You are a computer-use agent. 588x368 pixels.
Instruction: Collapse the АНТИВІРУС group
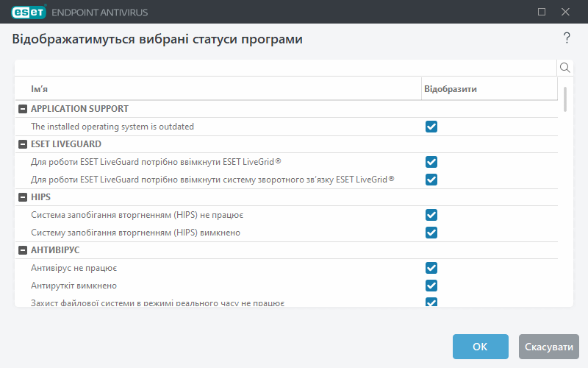pyautogui.click(x=23, y=250)
